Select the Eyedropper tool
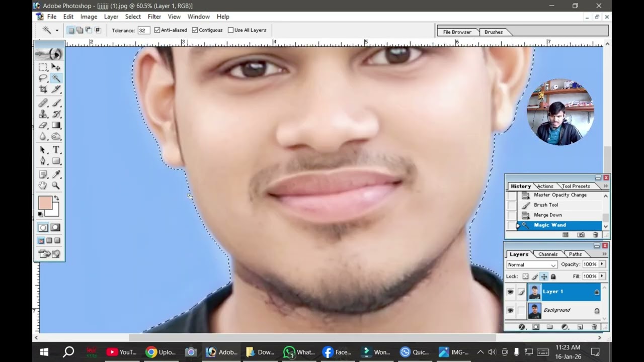The image size is (644, 362). tap(56, 174)
